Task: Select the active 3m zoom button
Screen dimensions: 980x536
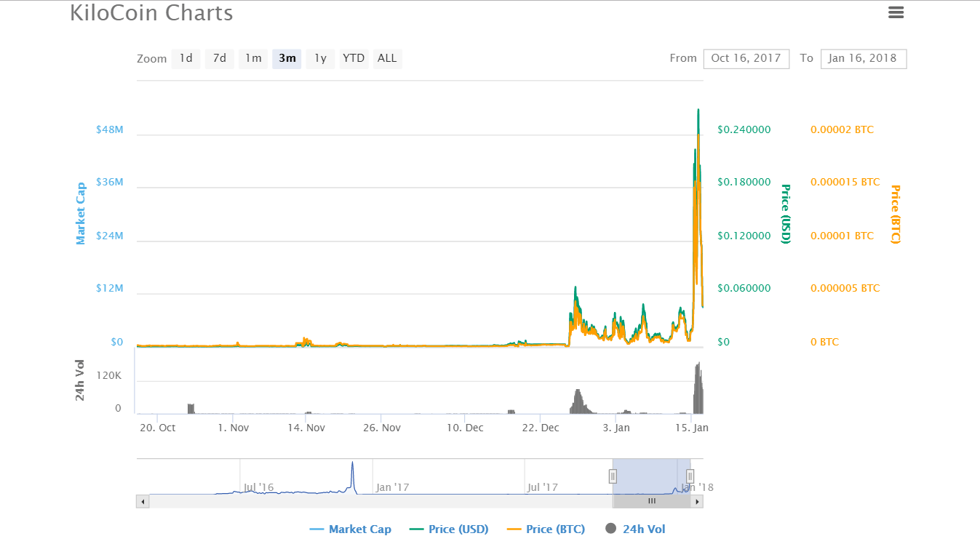Action: [x=287, y=58]
